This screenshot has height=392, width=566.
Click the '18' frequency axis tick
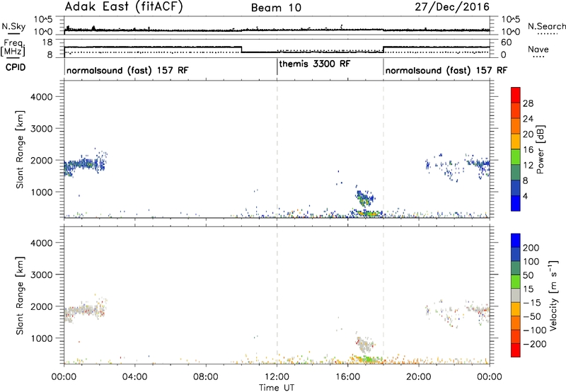(x=47, y=42)
